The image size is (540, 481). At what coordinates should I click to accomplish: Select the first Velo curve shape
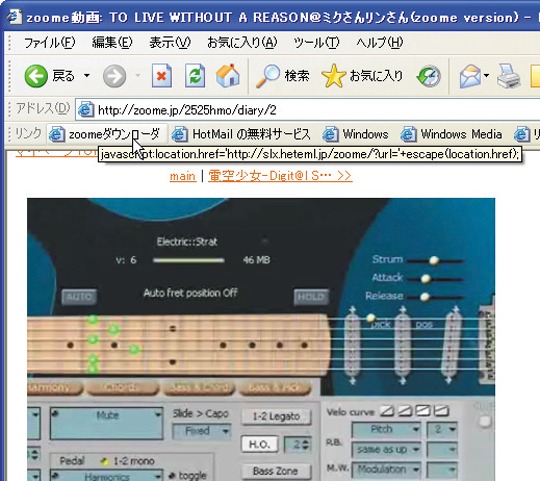(387, 410)
